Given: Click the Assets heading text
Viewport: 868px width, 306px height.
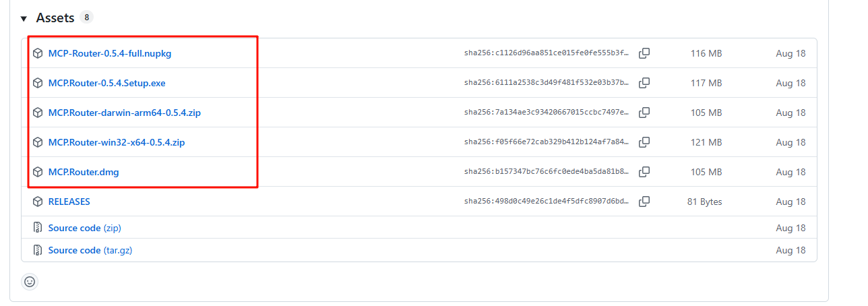Looking at the screenshot, I should tap(55, 18).
